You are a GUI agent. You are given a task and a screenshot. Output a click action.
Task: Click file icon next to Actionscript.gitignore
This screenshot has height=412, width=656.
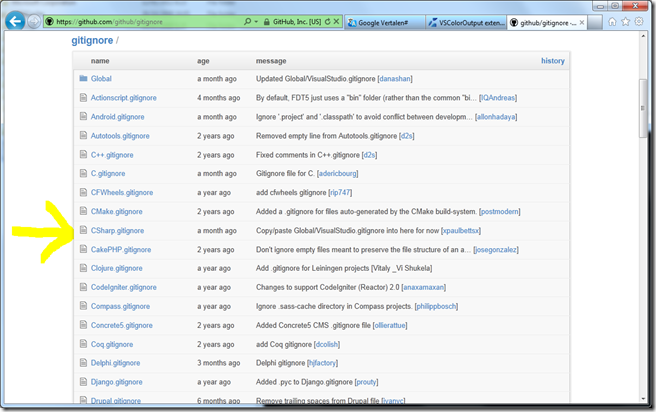[x=83, y=97]
